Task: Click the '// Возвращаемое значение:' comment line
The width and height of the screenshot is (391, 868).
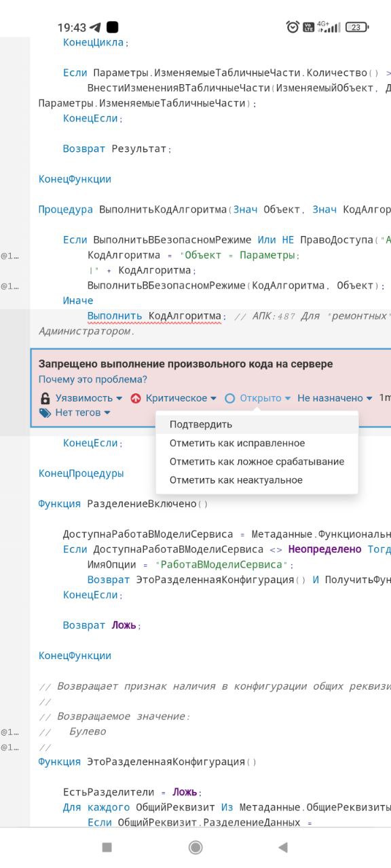Action: coord(115,716)
